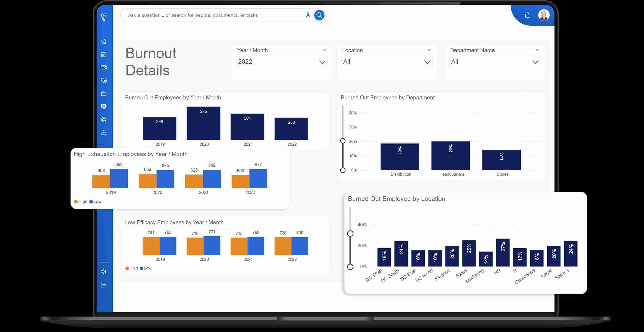Click the search question input field
644x332 pixels.
pos(213,15)
